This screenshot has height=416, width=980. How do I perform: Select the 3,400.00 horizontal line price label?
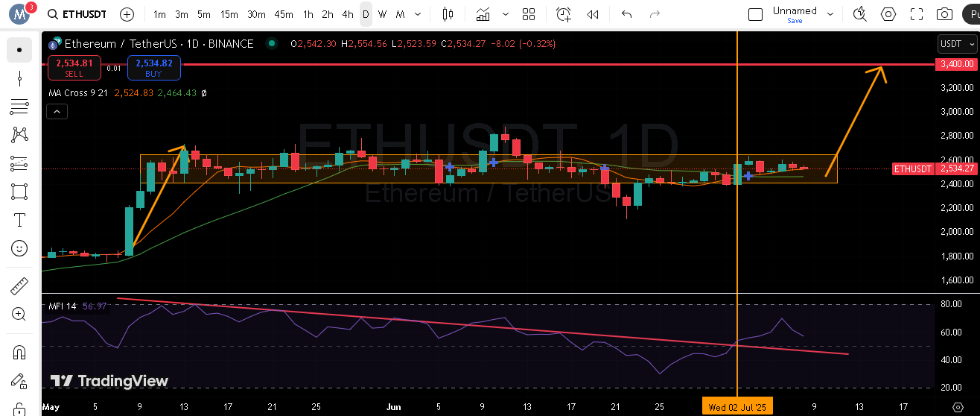pyautogui.click(x=957, y=64)
